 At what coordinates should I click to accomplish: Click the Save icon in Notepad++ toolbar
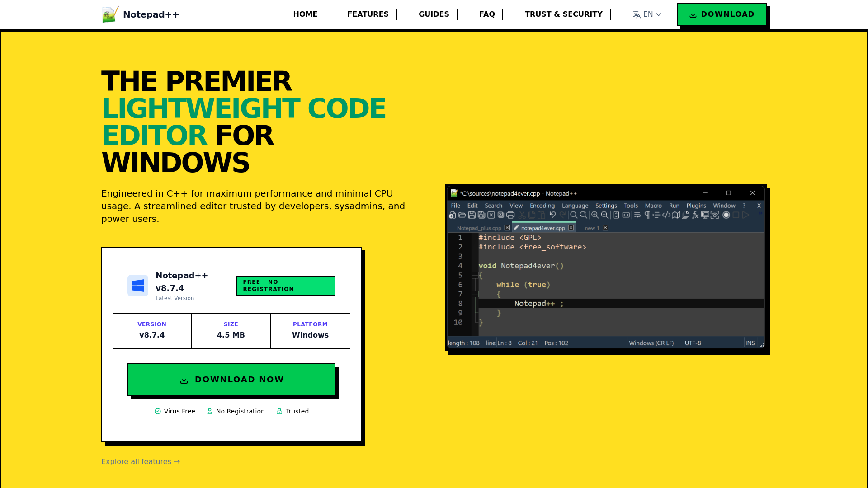click(472, 215)
